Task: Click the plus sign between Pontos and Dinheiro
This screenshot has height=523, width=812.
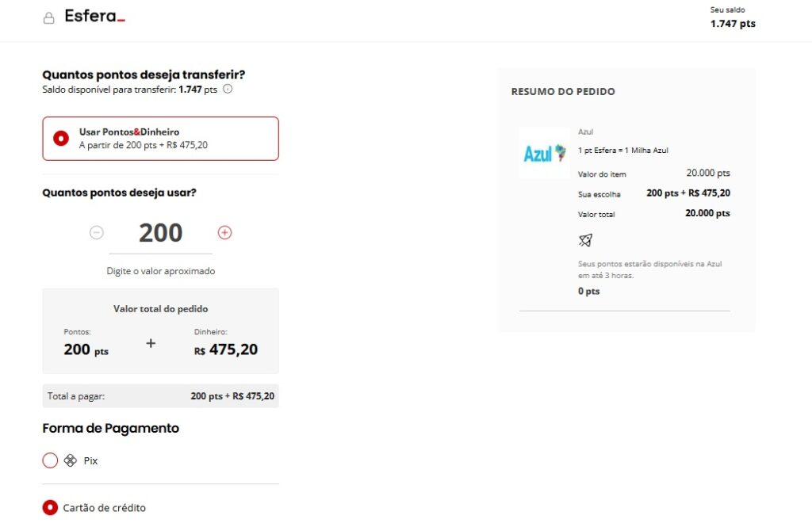Action: click(151, 343)
